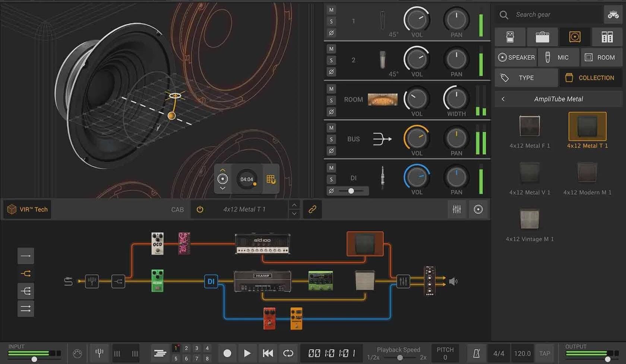Open the stomp effects gear category
The height and width of the screenshot is (364, 626).
tap(510, 37)
